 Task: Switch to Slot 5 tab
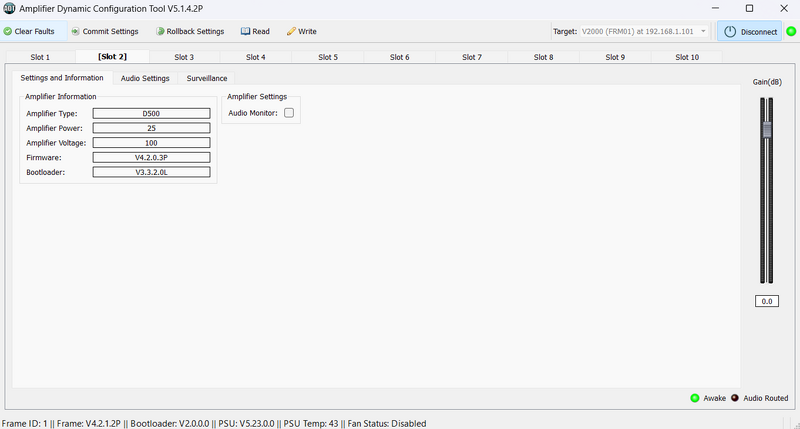point(328,57)
